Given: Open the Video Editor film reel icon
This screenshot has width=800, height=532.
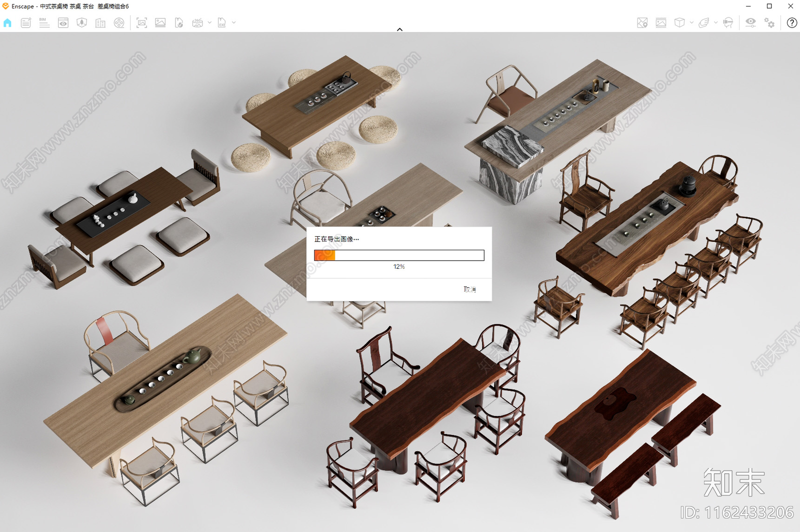Looking at the screenshot, I should (119, 23).
